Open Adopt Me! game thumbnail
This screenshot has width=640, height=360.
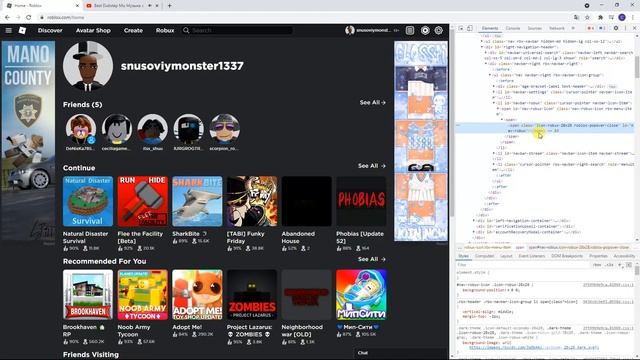pyautogui.click(x=197, y=295)
